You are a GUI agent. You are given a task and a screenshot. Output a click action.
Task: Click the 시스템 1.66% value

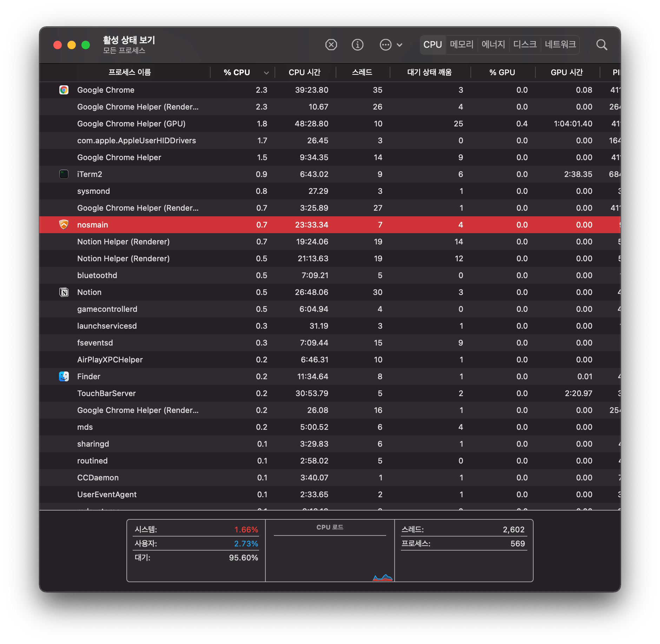pos(246,530)
